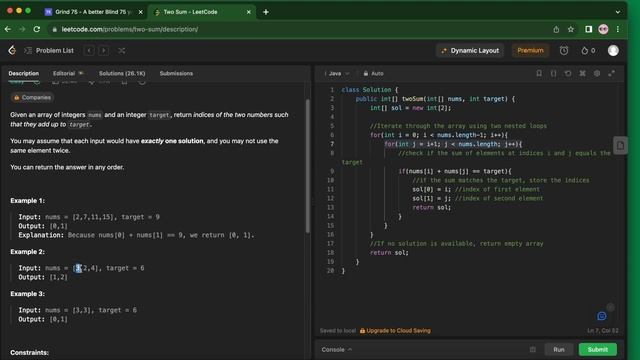
Task: Open the code editor settings gear
Action: (597, 73)
